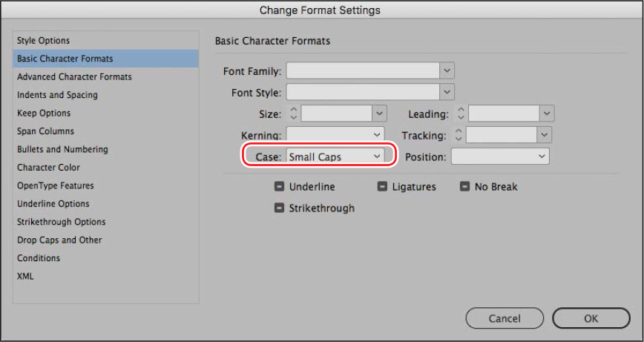This screenshot has width=644, height=342.
Task: Click the OK button
Action: tap(591, 318)
